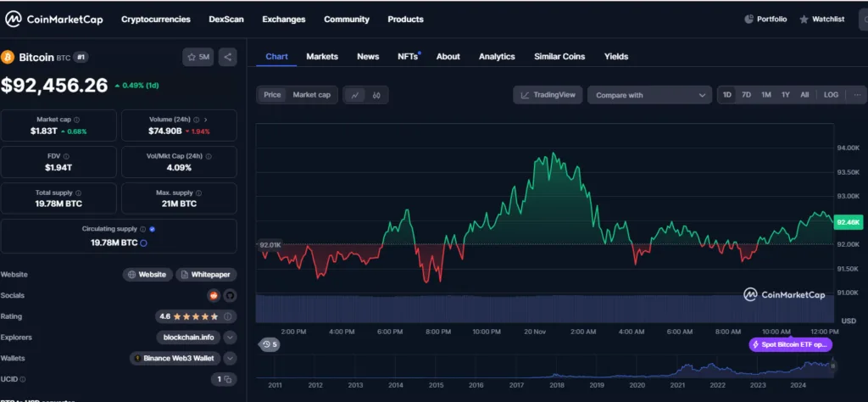This screenshot has height=402, width=868.
Task: Switch to the Markets tab
Action: (x=322, y=57)
